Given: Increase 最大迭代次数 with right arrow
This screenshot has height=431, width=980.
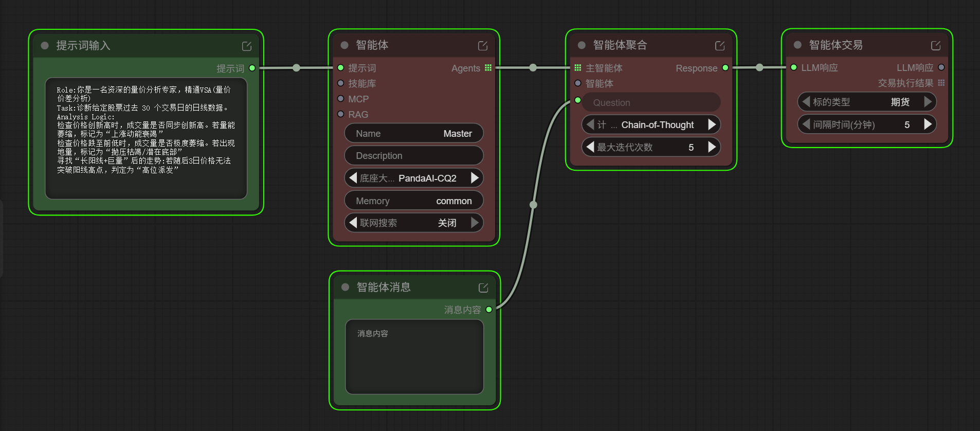Looking at the screenshot, I should tap(712, 147).
